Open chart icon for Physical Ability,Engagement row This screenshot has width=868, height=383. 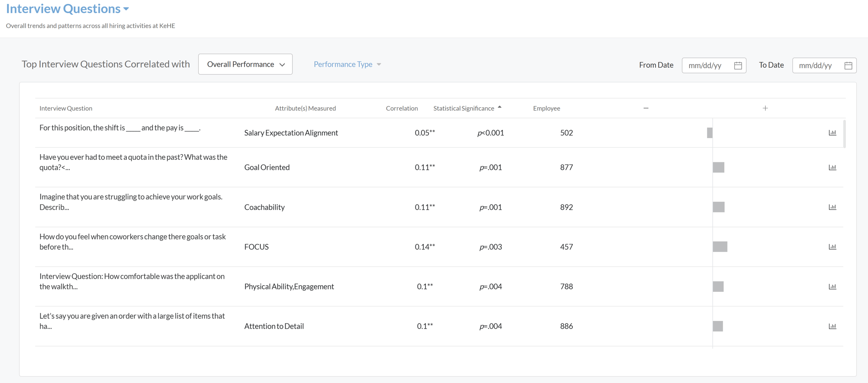[x=832, y=287]
